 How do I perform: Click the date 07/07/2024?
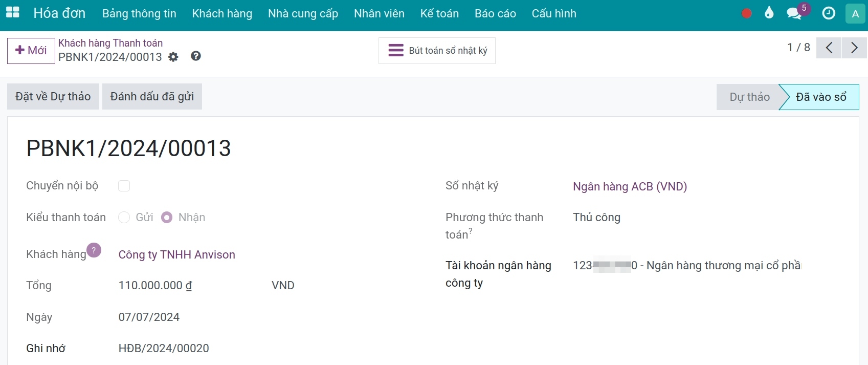(149, 317)
